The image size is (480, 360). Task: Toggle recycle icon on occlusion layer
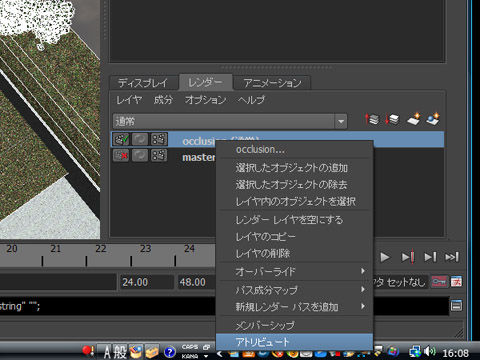[x=140, y=139]
